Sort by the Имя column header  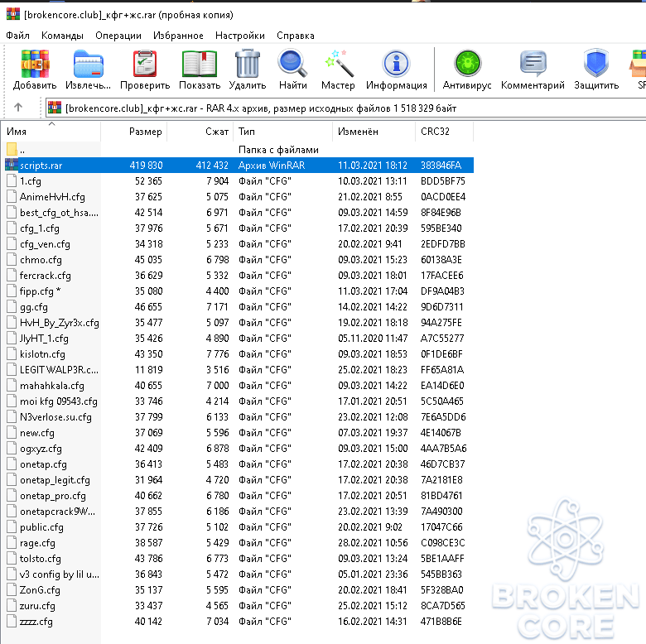click(51, 132)
